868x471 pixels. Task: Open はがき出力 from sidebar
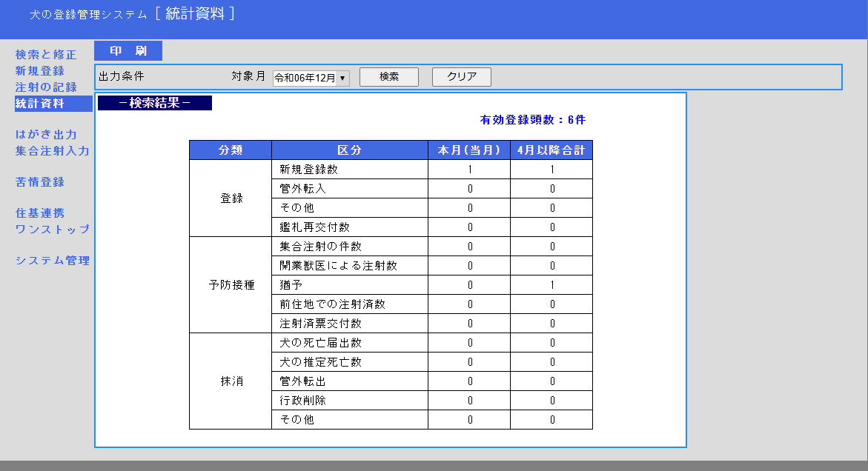coord(46,135)
